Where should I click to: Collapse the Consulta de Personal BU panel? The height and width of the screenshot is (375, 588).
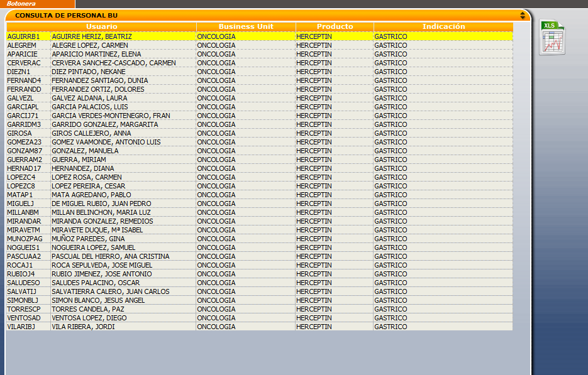[x=522, y=15]
